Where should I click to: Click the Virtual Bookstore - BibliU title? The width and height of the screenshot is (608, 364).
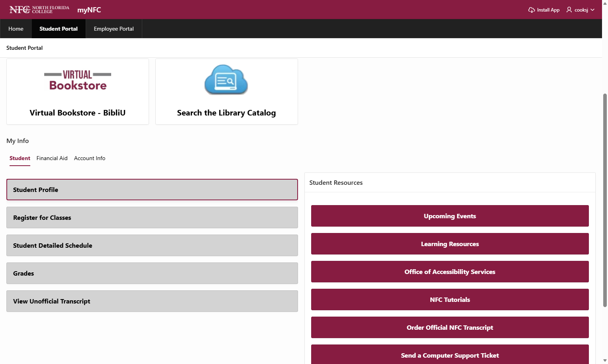coord(78,113)
